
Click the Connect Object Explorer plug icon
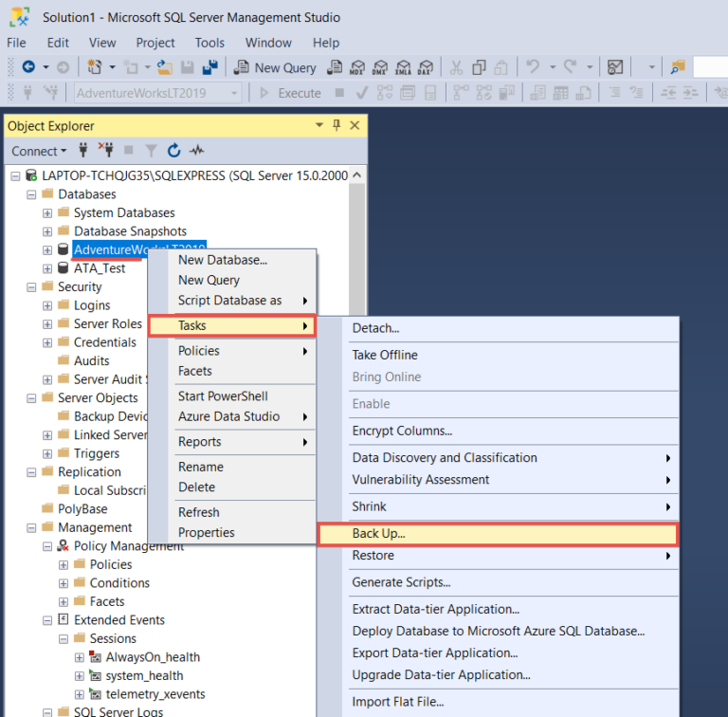coord(82,151)
